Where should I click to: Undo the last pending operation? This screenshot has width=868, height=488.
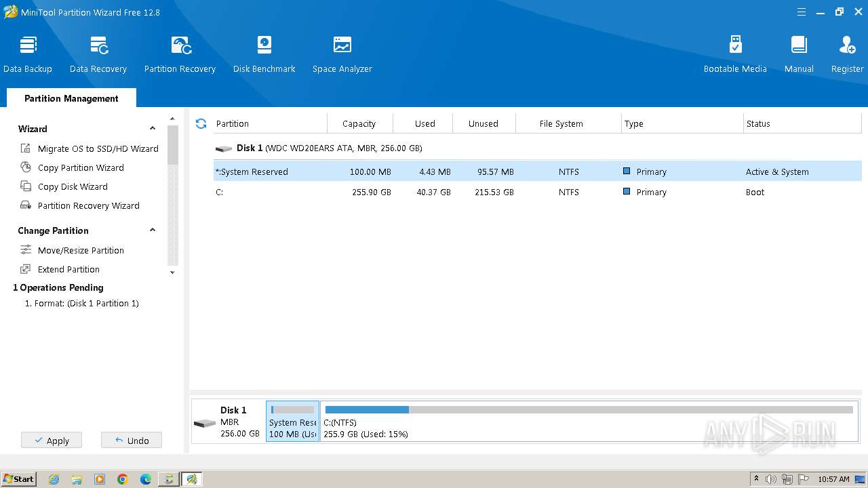[x=132, y=441]
